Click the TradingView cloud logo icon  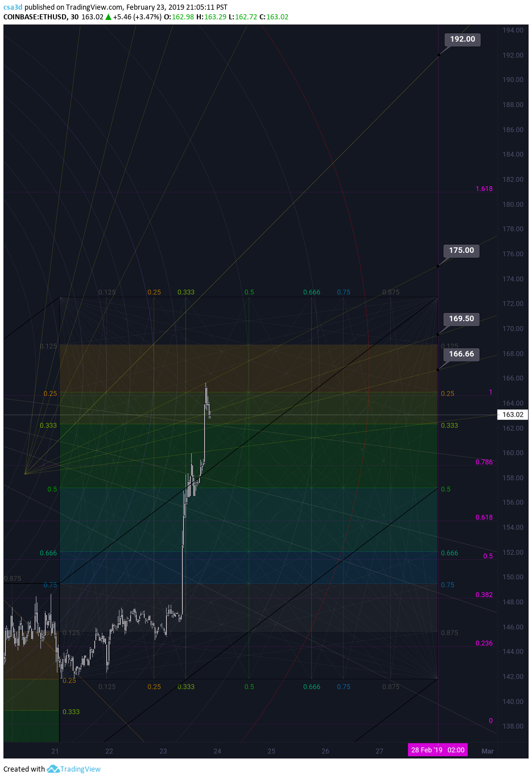click(x=53, y=769)
